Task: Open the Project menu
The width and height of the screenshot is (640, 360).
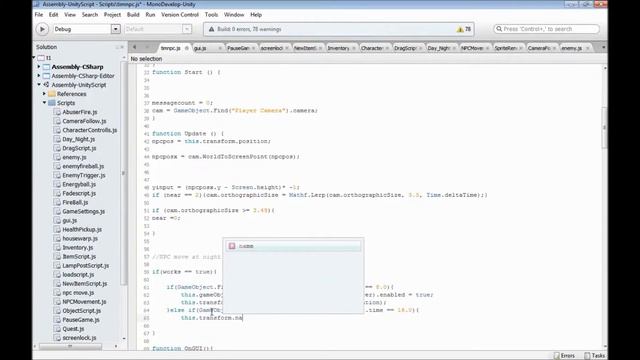Action: point(112,15)
